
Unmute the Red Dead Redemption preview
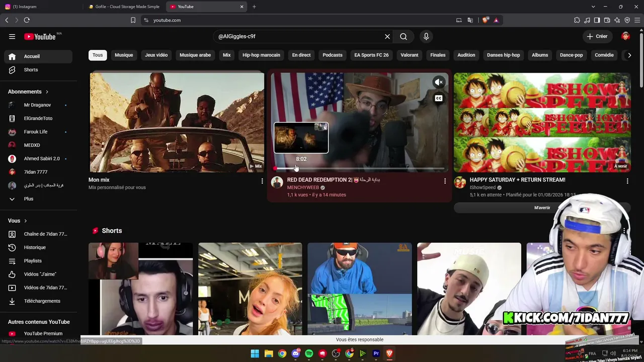coord(439,82)
